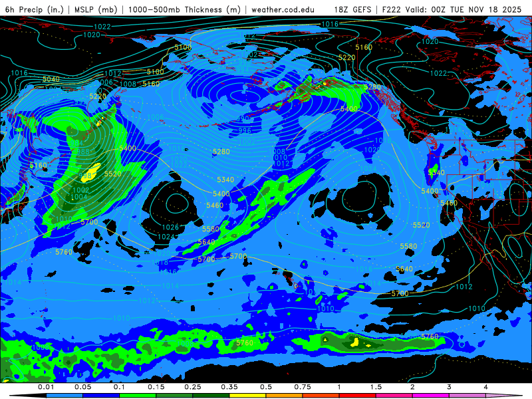
Task: Click the '6h Precip (in.)' title text
Action: tap(35, 9)
